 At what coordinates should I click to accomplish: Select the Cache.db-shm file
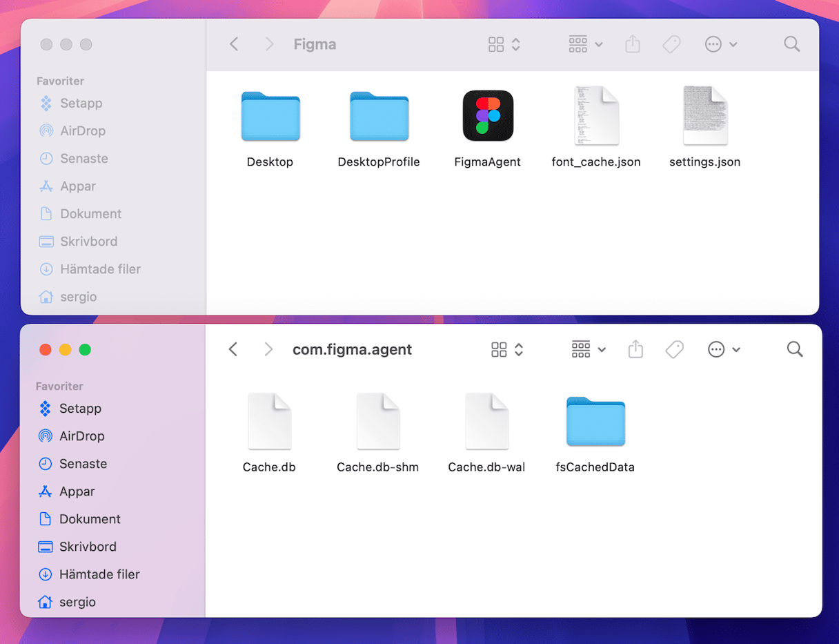click(x=377, y=421)
